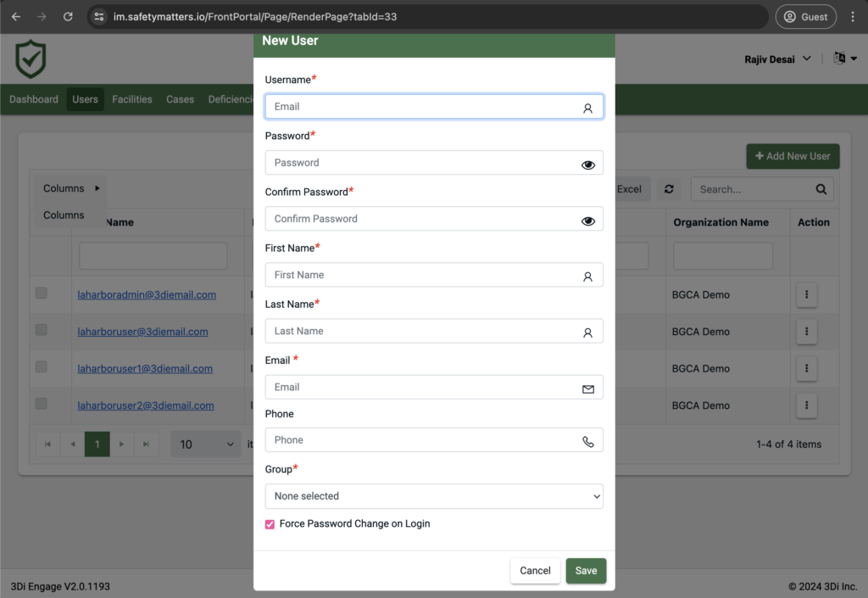The height and width of the screenshot is (598, 868).
Task: Open laharboradmin@3diemail.com link
Action: click(147, 294)
